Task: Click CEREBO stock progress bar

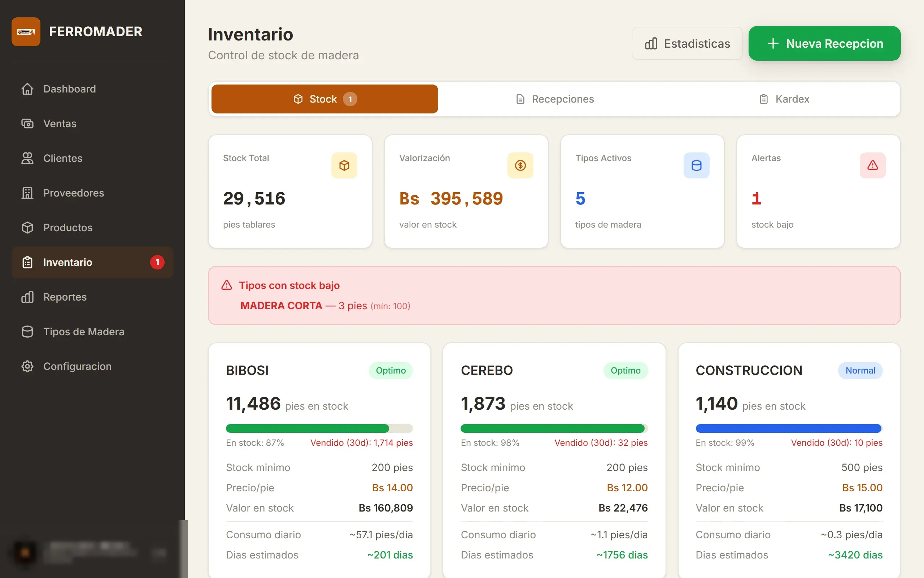Action: pos(554,428)
